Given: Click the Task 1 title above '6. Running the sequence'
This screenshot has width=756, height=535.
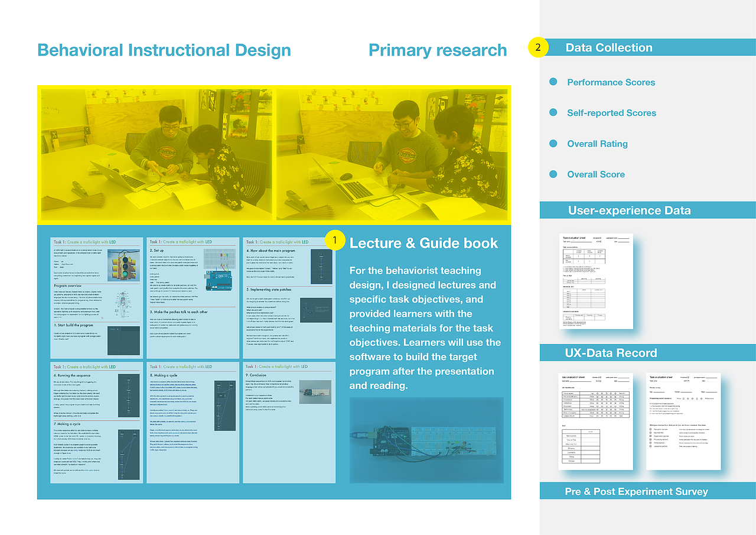Looking at the screenshot, I should 84,367.
